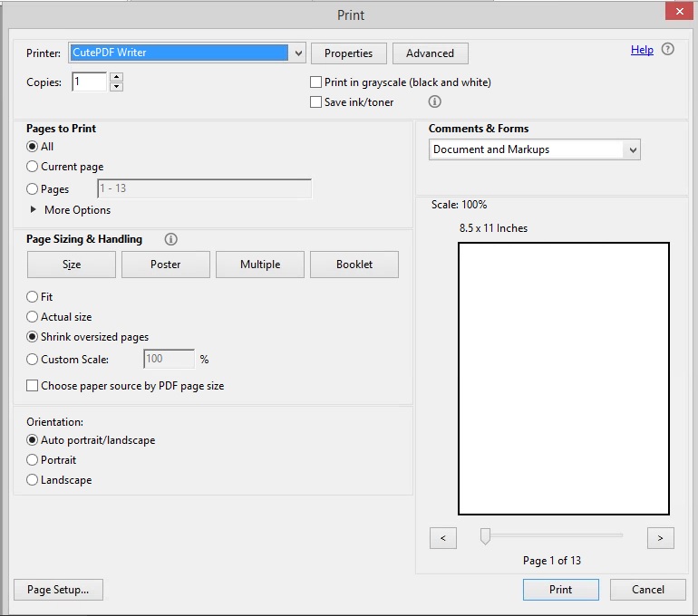Screen dimensions: 698x616
Task: Set orientation to Portrait
Action: [x=32, y=460]
